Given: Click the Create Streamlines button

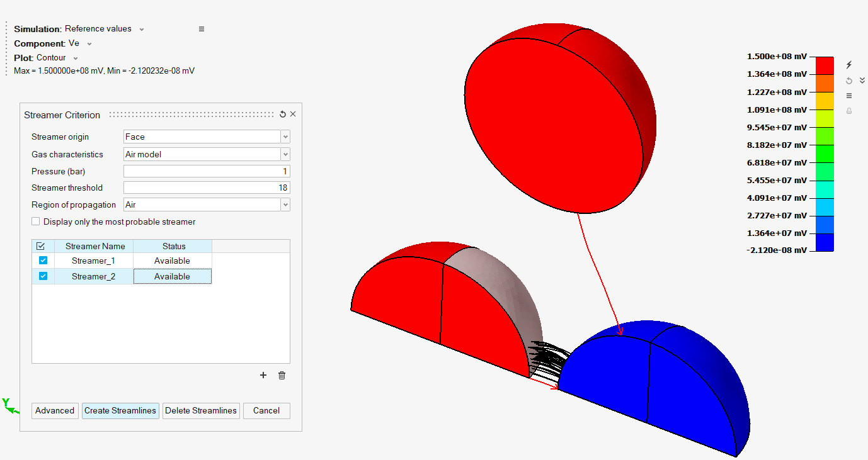Looking at the screenshot, I should tap(120, 410).
